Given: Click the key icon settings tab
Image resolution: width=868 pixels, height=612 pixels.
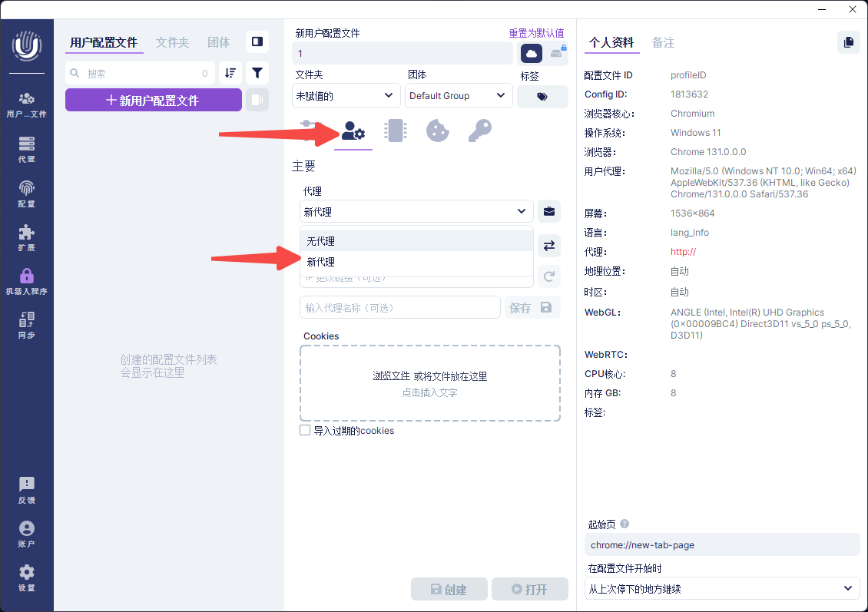Looking at the screenshot, I should pyautogui.click(x=479, y=131).
